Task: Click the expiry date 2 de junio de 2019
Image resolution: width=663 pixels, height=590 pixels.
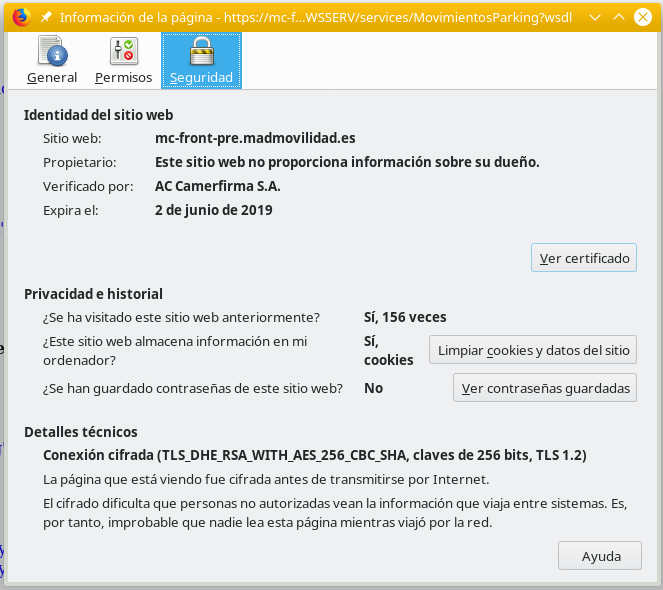Action: coord(213,210)
